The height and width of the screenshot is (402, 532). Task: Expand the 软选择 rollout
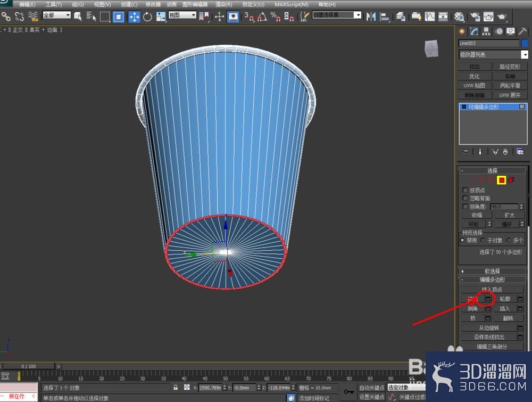coord(493,271)
